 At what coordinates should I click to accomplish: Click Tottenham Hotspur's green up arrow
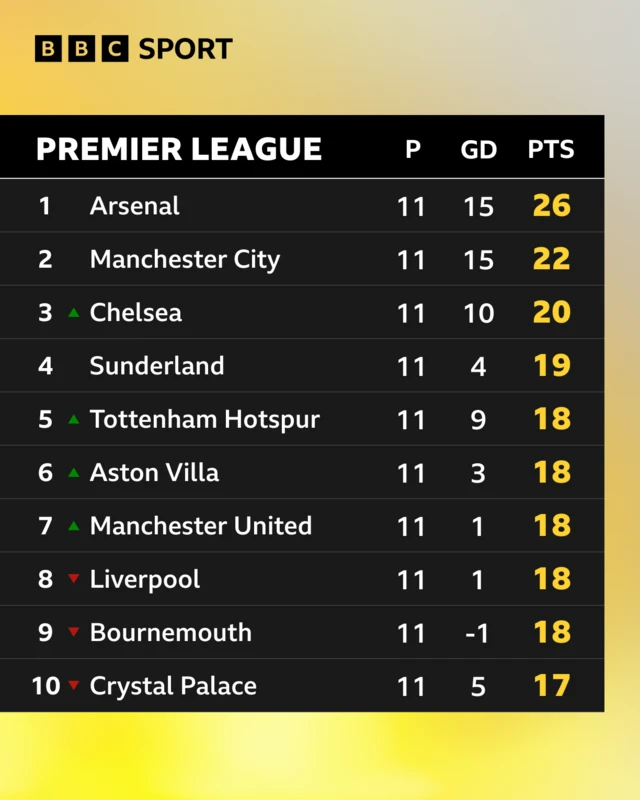(73, 420)
